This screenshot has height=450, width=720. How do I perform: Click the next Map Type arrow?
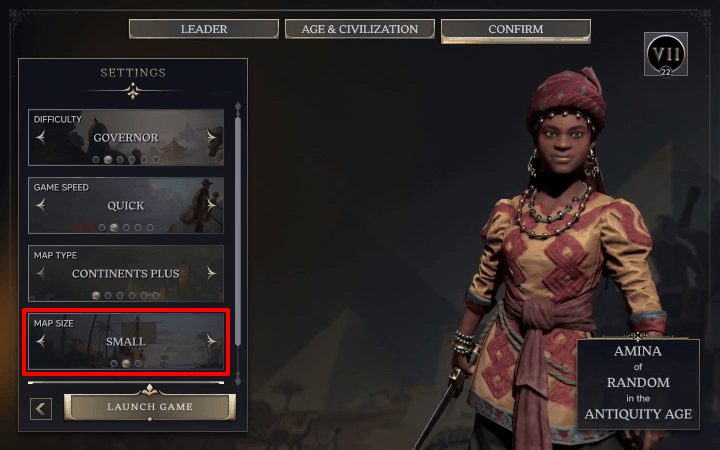(x=211, y=273)
